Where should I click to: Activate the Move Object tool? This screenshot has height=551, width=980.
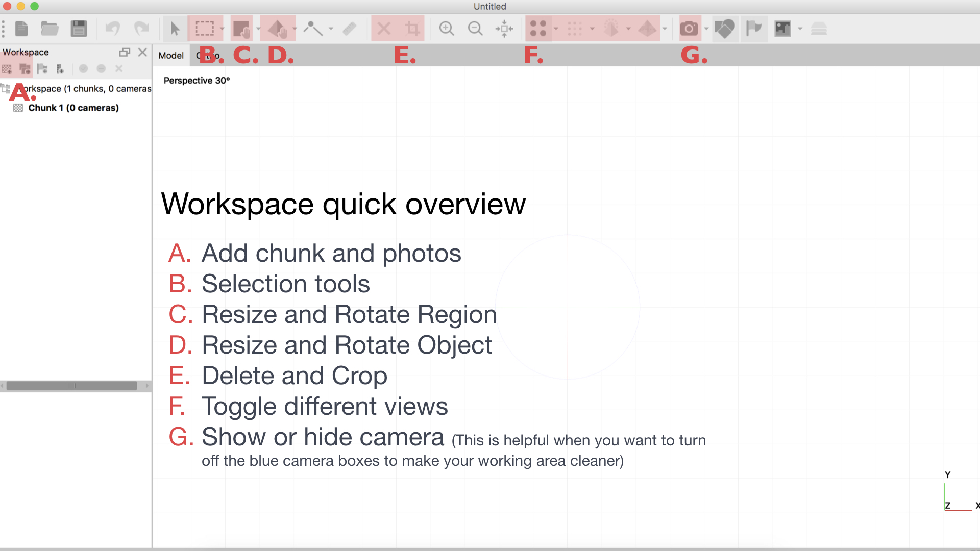pos(278,29)
